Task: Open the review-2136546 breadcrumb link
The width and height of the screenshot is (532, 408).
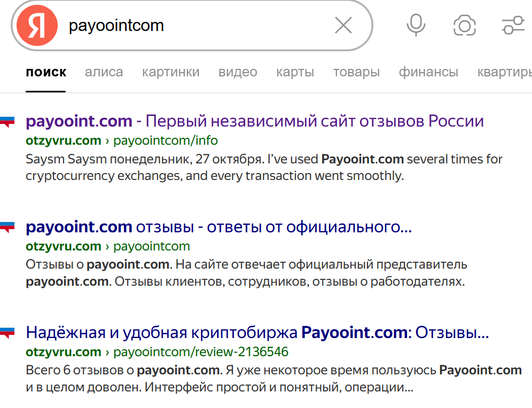Action: pos(201,352)
